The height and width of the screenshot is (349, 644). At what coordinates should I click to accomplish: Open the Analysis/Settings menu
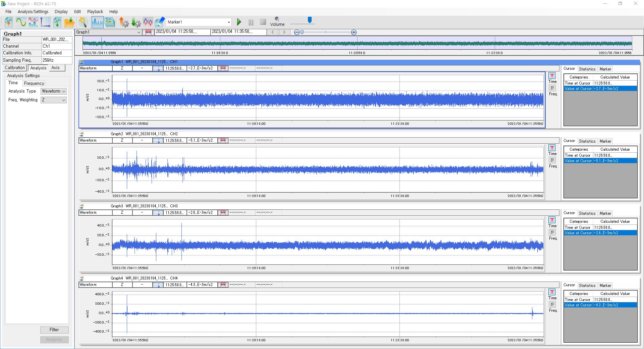coord(33,11)
